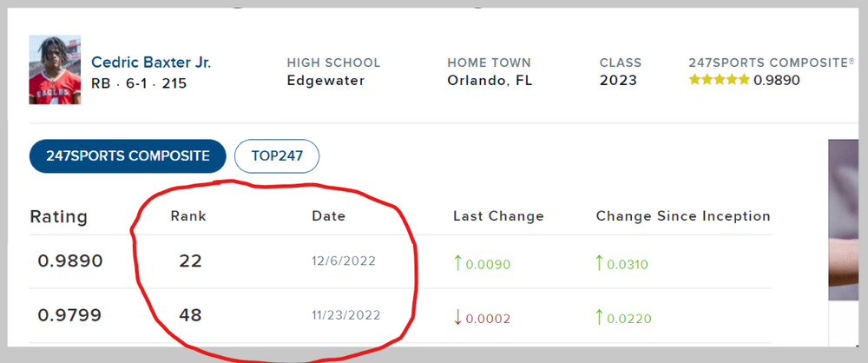Switch to the TOP247 tab

point(277,156)
